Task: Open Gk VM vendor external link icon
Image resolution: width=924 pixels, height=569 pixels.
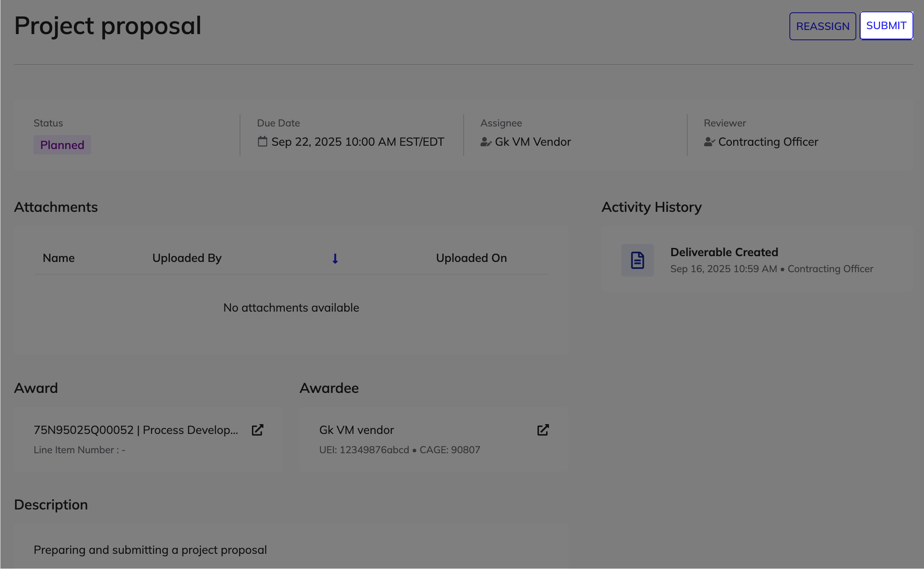Action: [543, 430]
